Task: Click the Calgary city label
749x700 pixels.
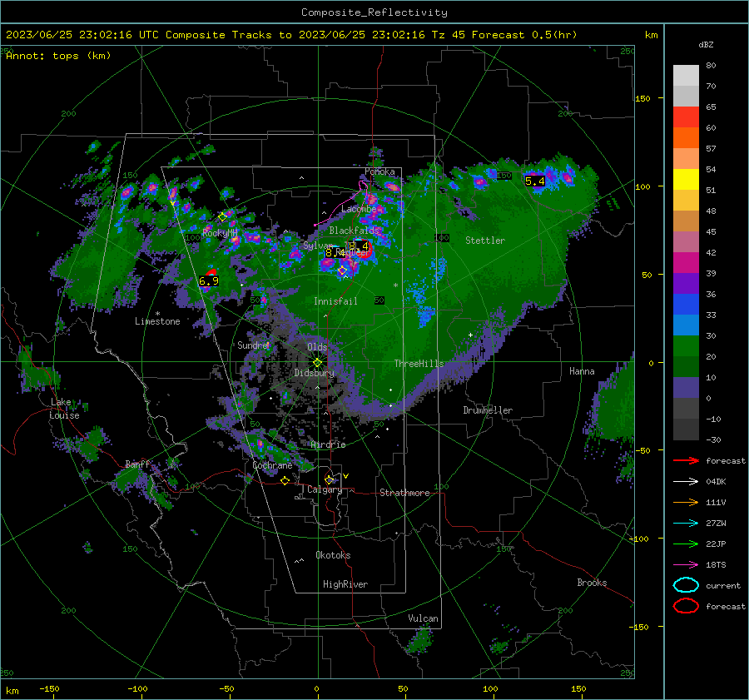Action: point(325,489)
